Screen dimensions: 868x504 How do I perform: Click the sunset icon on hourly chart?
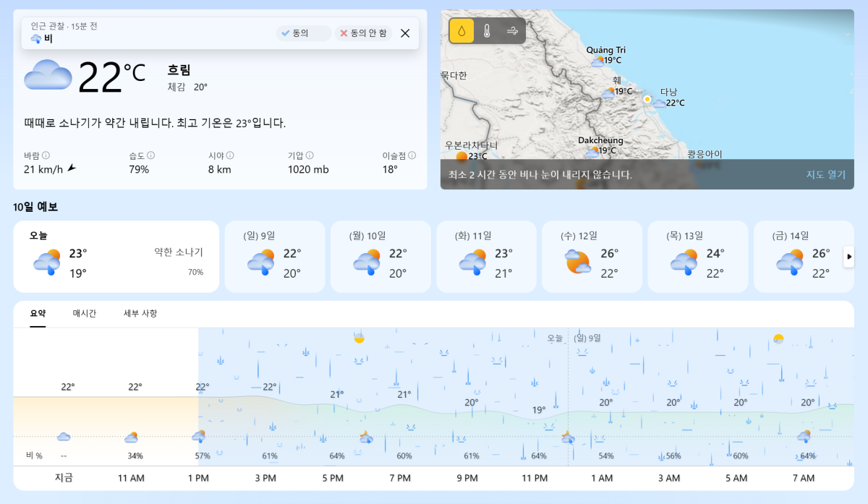coord(359,338)
